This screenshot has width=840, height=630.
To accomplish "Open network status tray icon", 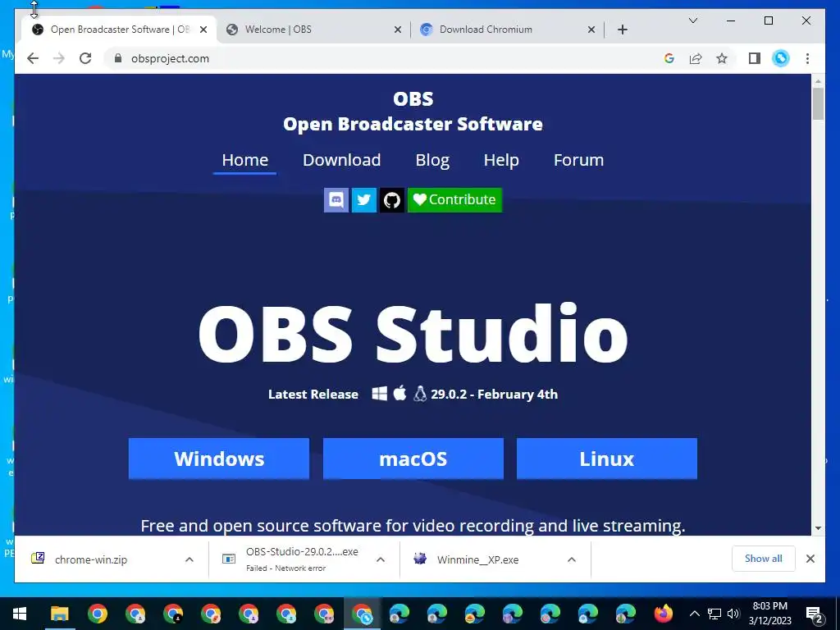I will [x=714, y=614].
